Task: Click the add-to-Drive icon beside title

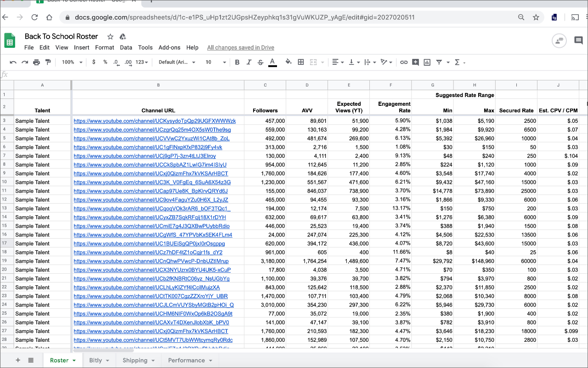Action: pos(123,37)
